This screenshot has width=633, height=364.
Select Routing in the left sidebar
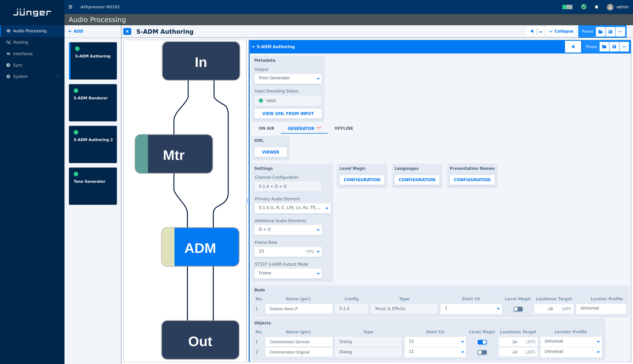click(20, 42)
